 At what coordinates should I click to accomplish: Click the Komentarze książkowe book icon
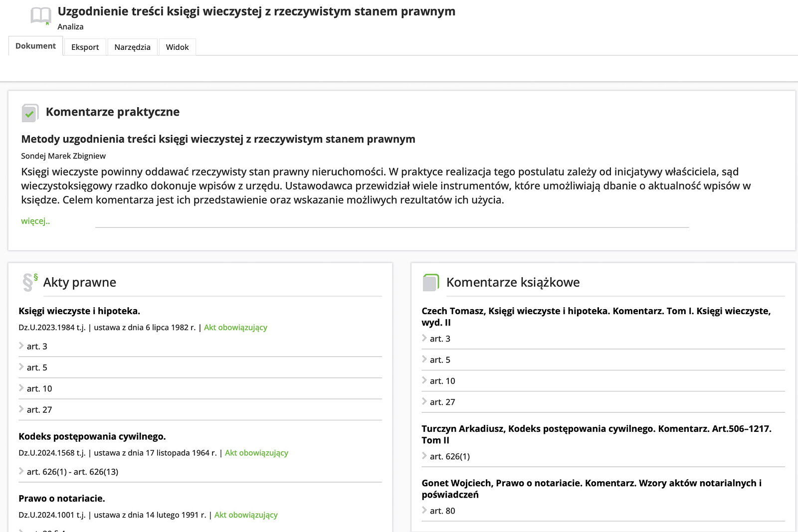tap(430, 282)
